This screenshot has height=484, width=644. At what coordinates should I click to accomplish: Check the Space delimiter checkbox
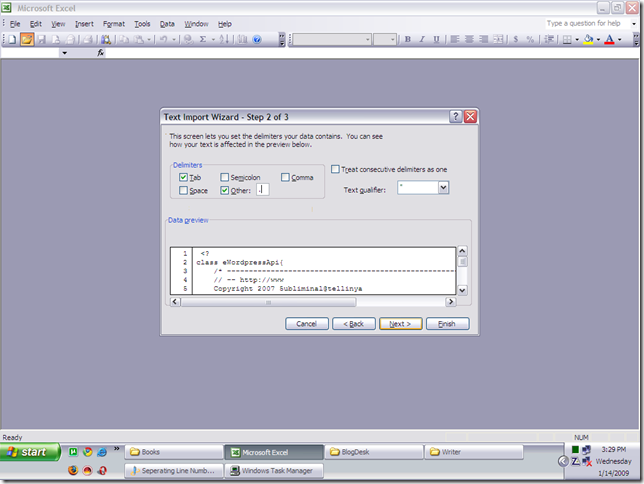tap(184, 191)
